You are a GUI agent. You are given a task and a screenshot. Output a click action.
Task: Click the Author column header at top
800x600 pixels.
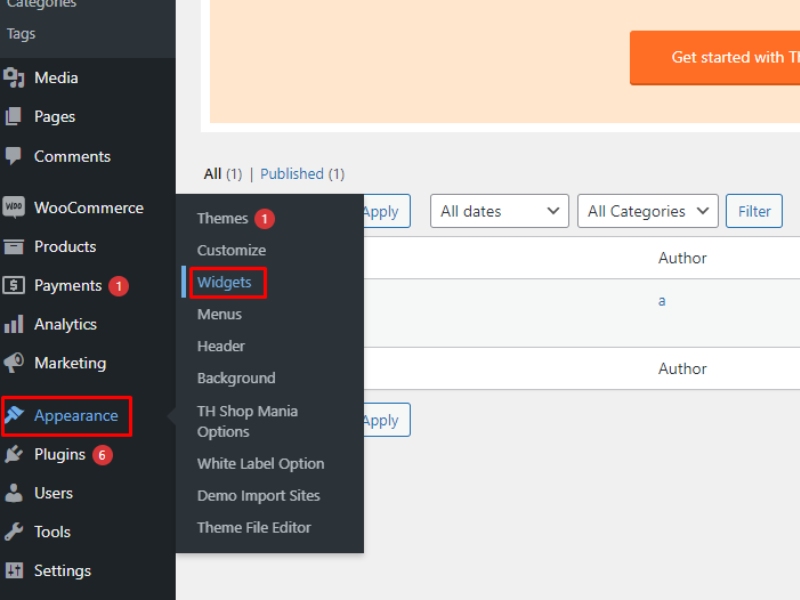(682, 258)
